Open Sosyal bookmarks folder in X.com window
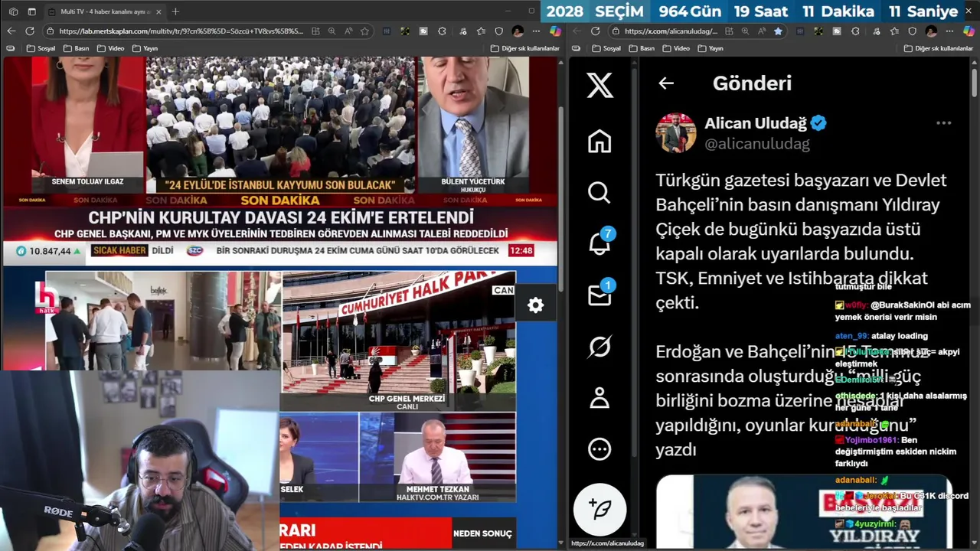980x551 pixels. coord(606,48)
